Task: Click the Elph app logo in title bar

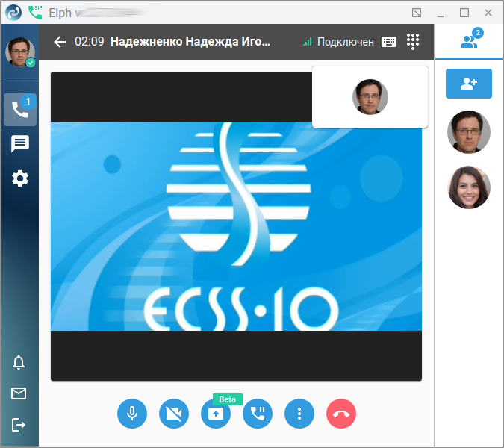Action: 13,13
